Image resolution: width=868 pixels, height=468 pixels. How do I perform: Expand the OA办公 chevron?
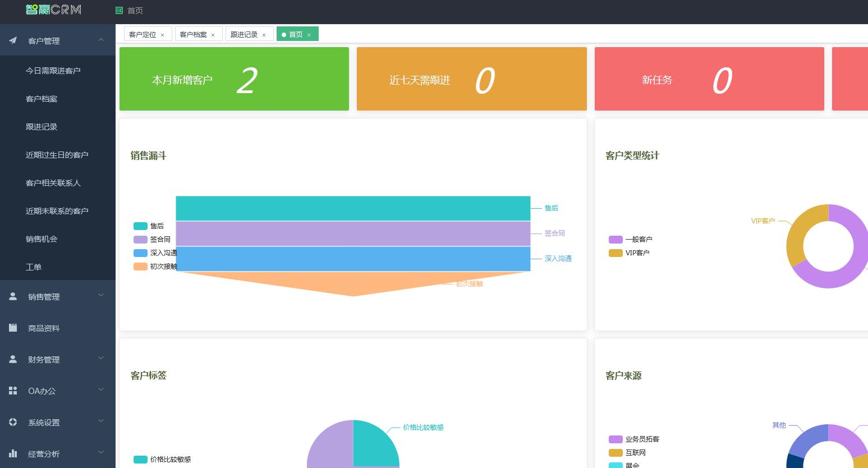[101, 389]
